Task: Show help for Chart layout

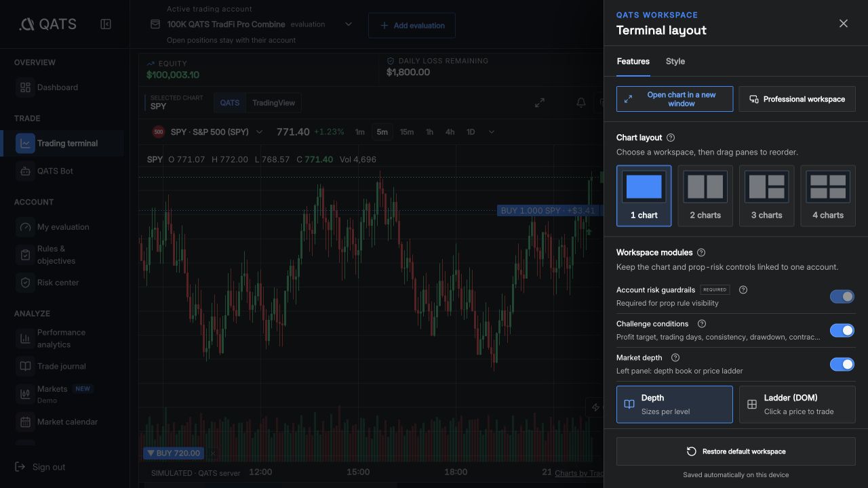Action: point(671,138)
